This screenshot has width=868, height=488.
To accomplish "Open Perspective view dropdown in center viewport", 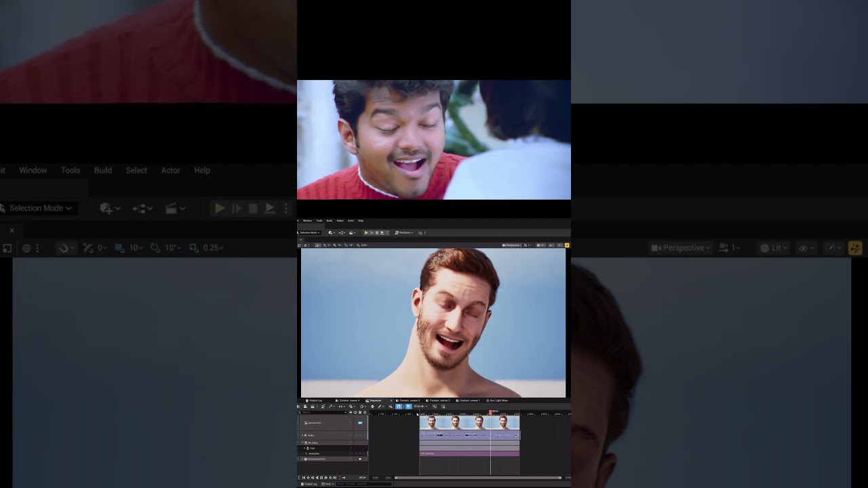I will 511,245.
